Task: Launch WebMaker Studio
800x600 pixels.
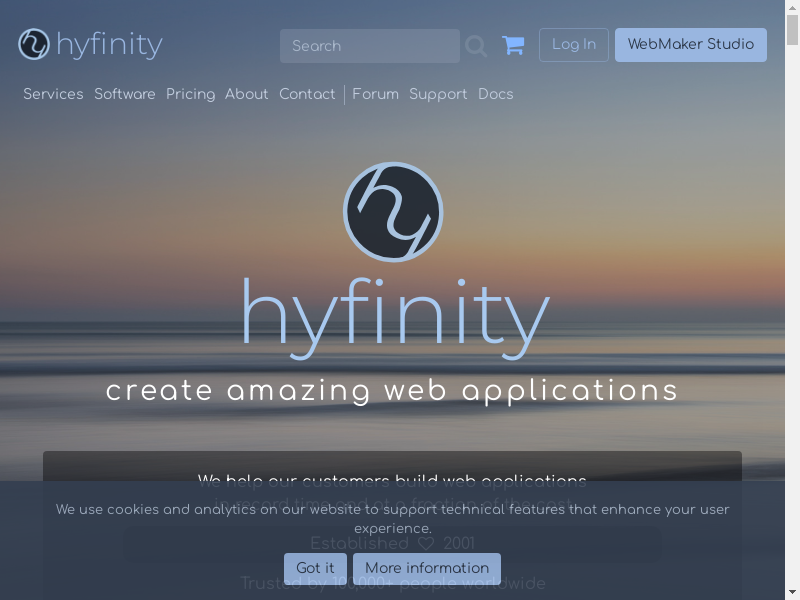Action: 690,45
